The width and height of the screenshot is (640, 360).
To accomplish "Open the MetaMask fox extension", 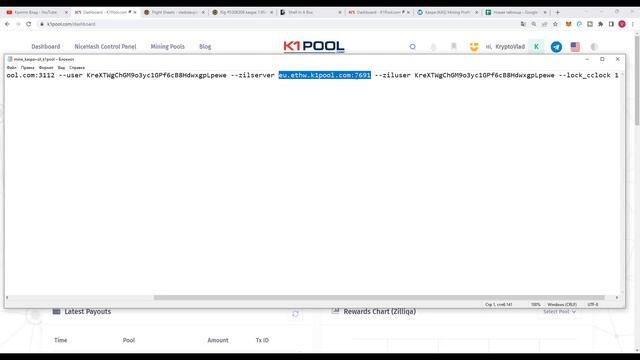I will coord(568,24).
